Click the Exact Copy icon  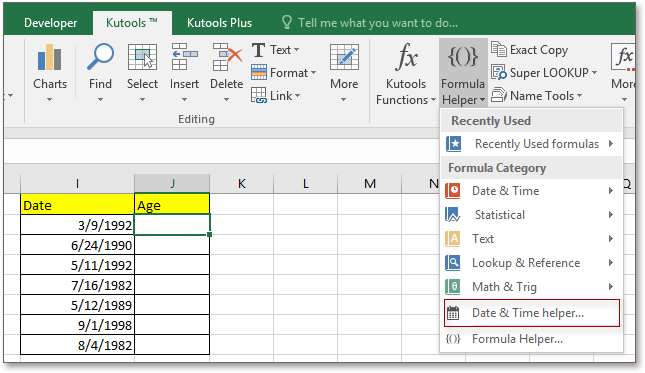(499, 50)
